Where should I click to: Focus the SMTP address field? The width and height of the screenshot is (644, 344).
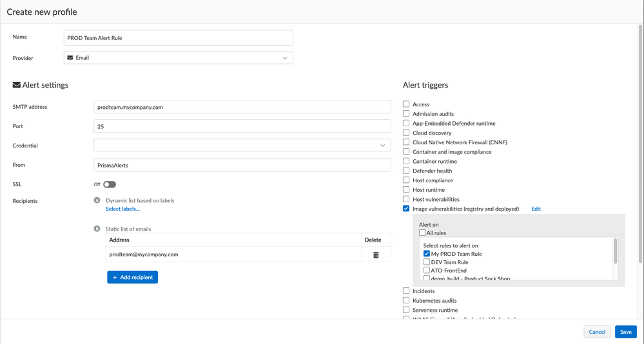tap(242, 107)
